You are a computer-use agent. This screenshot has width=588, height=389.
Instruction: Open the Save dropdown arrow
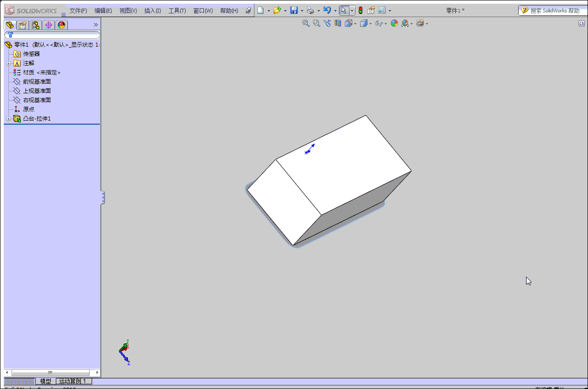(302, 11)
